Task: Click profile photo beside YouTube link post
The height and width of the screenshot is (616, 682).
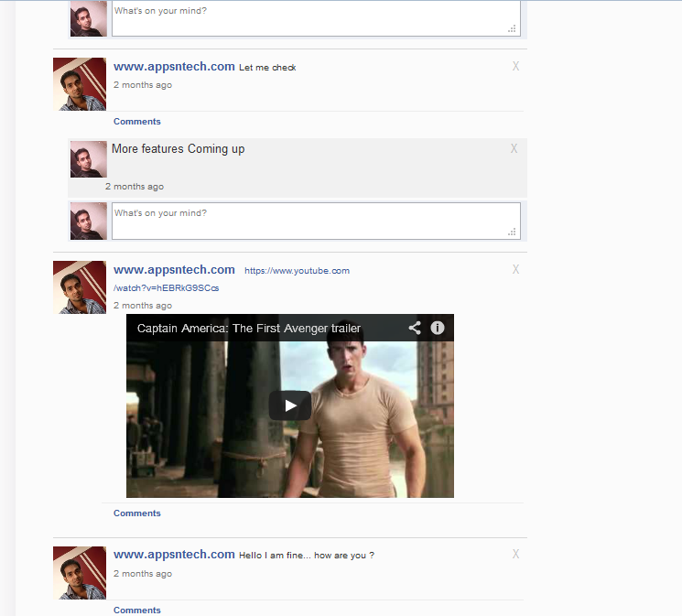Action: (x=80, y=287)
